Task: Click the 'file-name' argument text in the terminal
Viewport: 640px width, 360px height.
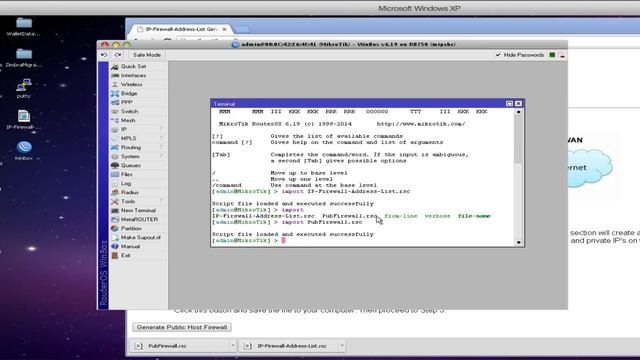Action: click(474, 216)
